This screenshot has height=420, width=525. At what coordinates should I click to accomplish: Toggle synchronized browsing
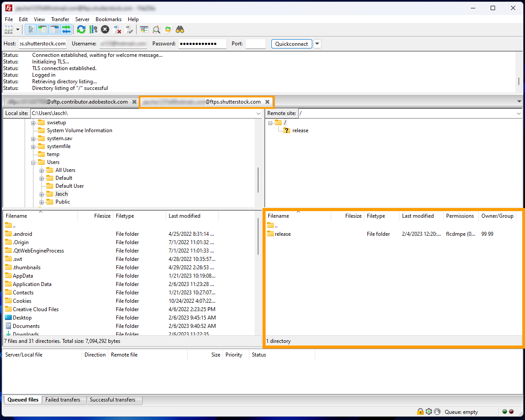(168, 30)
